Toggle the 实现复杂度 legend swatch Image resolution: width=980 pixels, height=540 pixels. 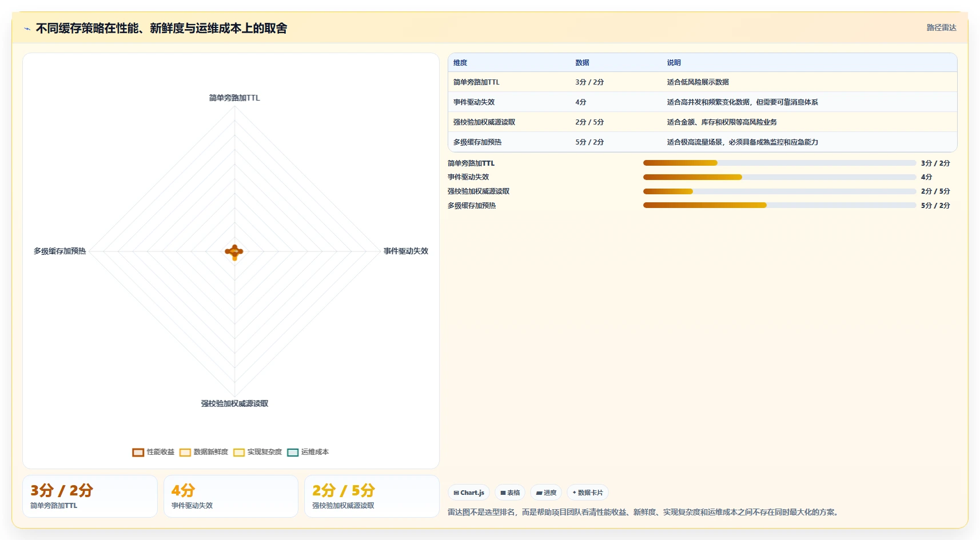[238, 453]
